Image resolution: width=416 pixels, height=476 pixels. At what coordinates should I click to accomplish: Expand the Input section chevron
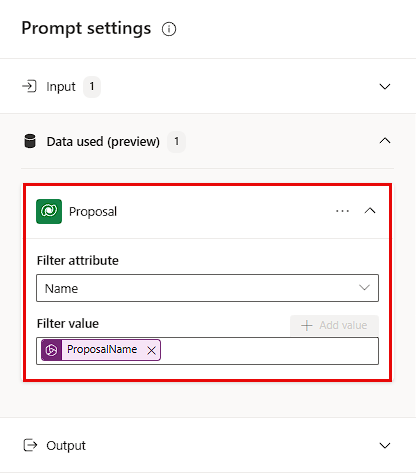[385, 86]
